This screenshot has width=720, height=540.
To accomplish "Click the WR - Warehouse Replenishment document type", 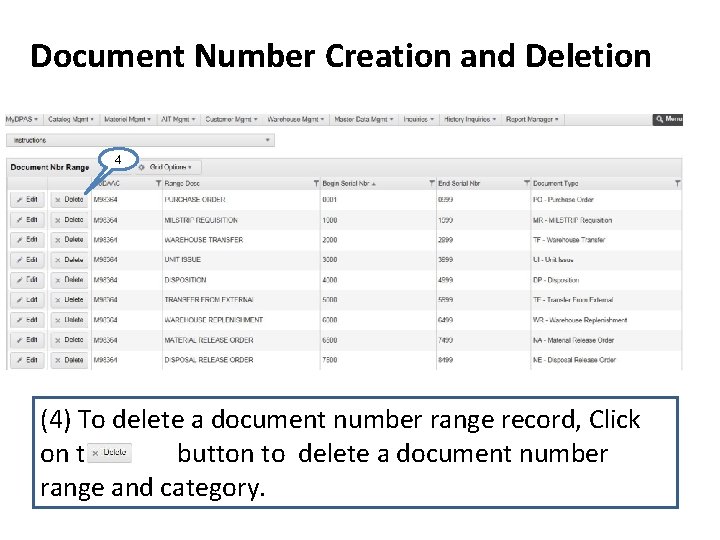I will pos(580,320).
